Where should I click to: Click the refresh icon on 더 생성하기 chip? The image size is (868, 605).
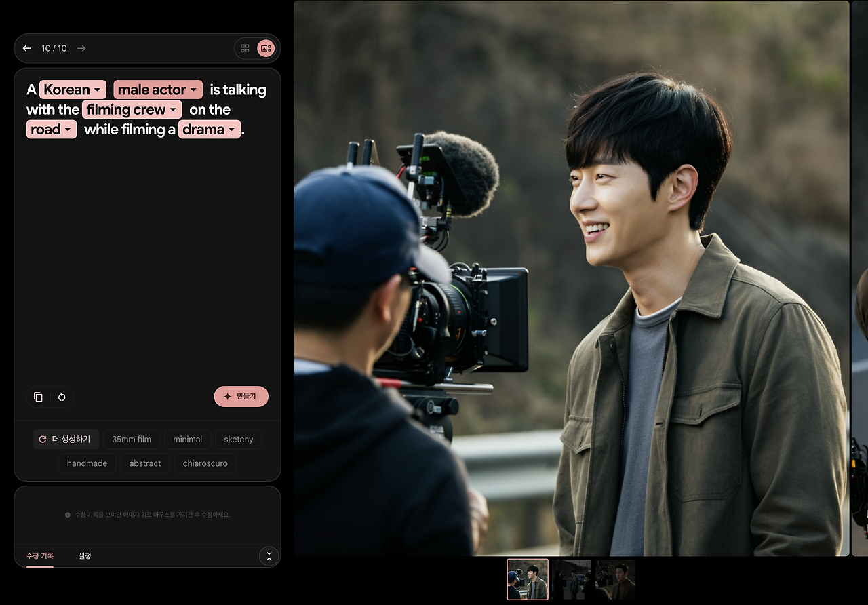click(41, 439)
